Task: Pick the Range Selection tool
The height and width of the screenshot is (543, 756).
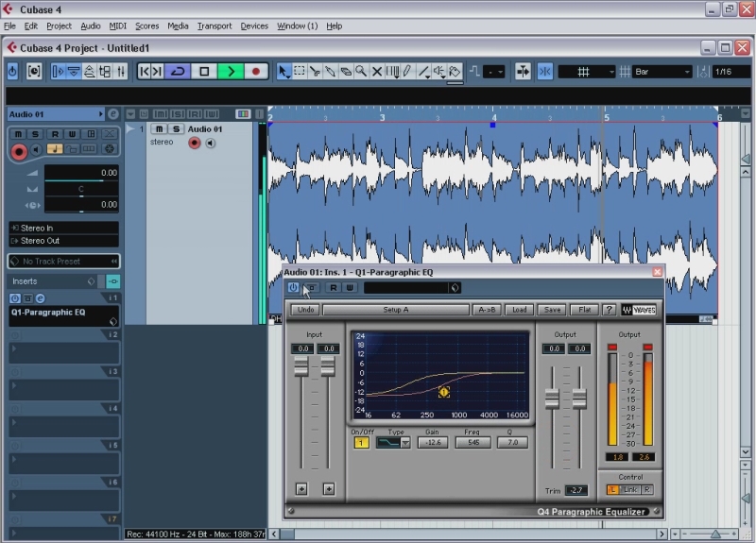Action: point(300,71)
